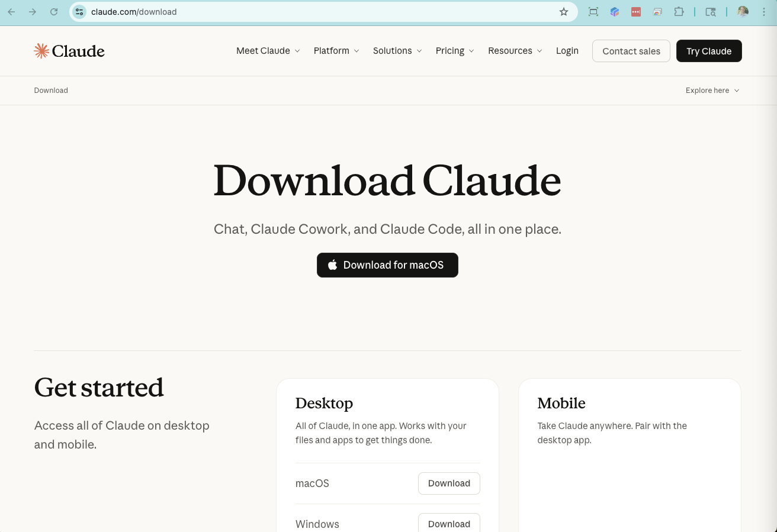
Task: Expand the Meet Claude menu
Action: [268, 51]
